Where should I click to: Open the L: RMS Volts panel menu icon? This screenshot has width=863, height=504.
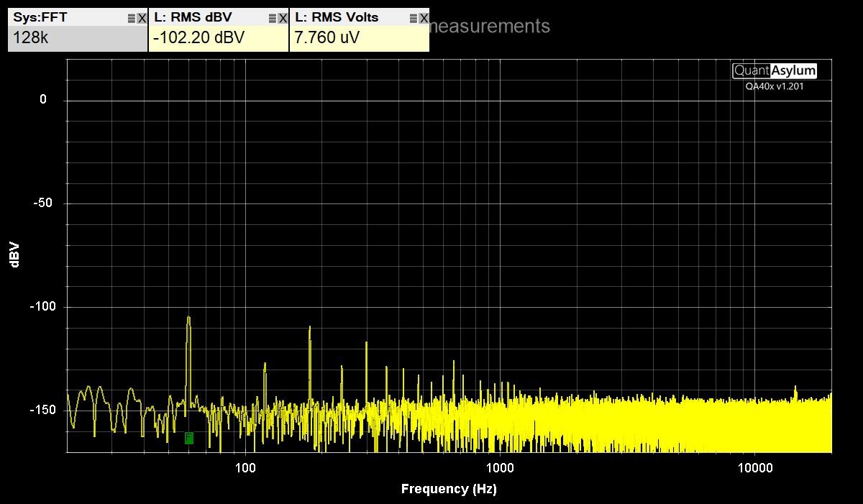(413, 18)
